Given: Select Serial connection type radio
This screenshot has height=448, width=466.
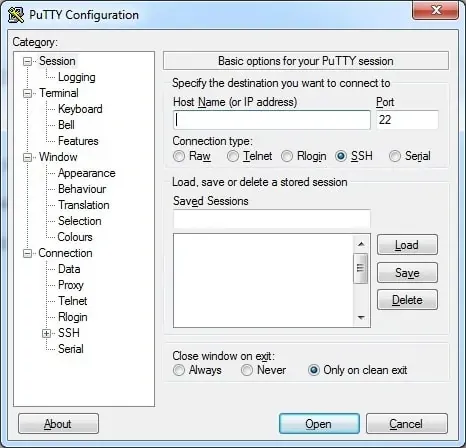Looking at the screenshot, I should [395, 156].
